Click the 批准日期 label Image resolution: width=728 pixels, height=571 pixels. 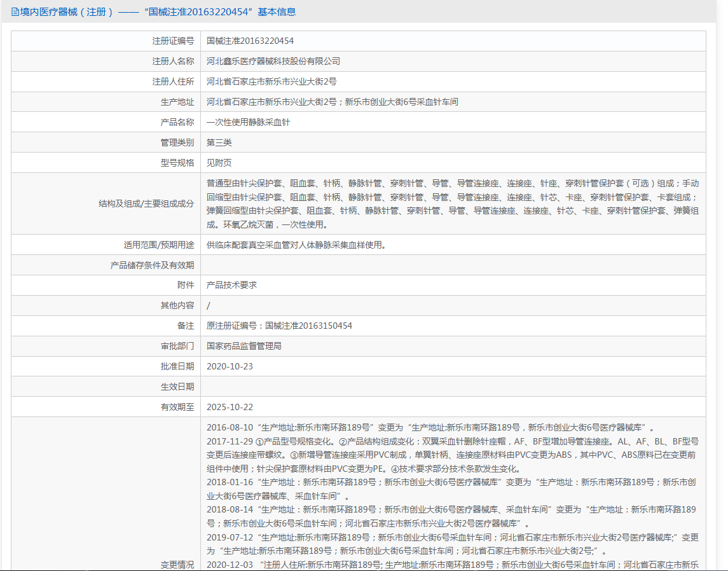coord(177,366)
